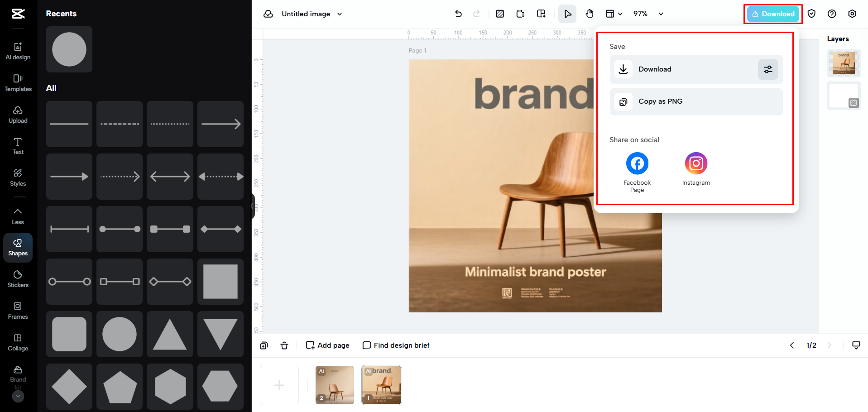Choose Copy as PNG option
Image resolution: width=868 pixels, height=412 pixels.
(x=696, y=101)
